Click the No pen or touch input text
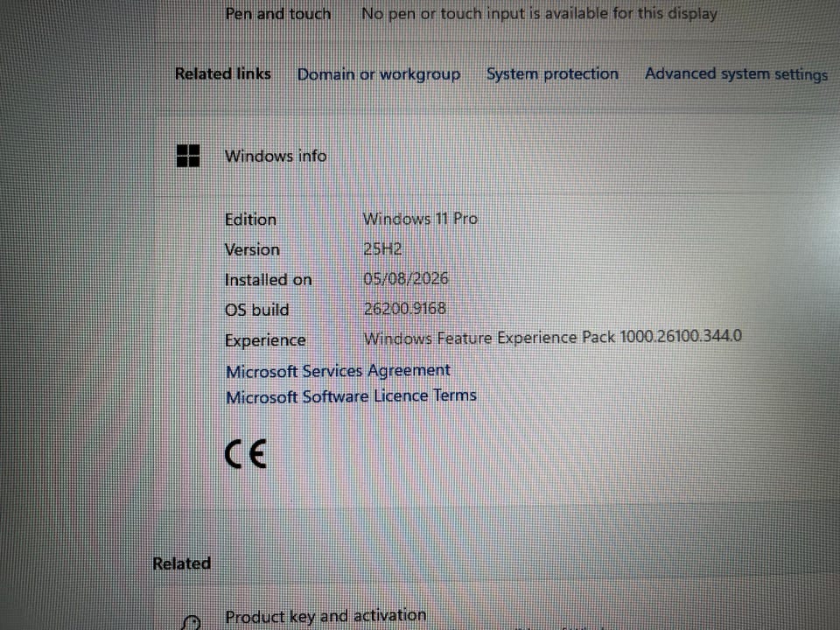840x630 pixels. click(539, 13)
